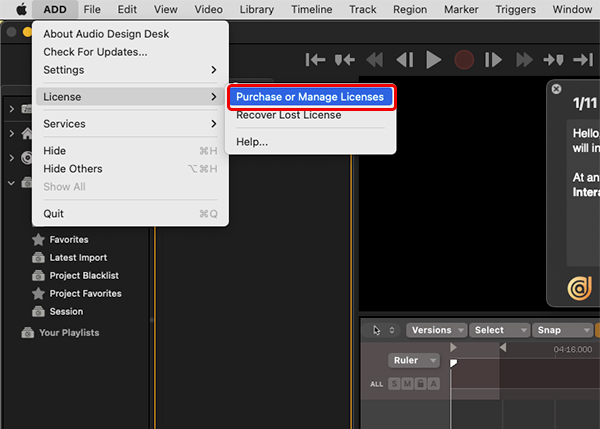Open the Ruler dropdown
The height and width of the screenshot is (429, 600).
tap(414, 360)
